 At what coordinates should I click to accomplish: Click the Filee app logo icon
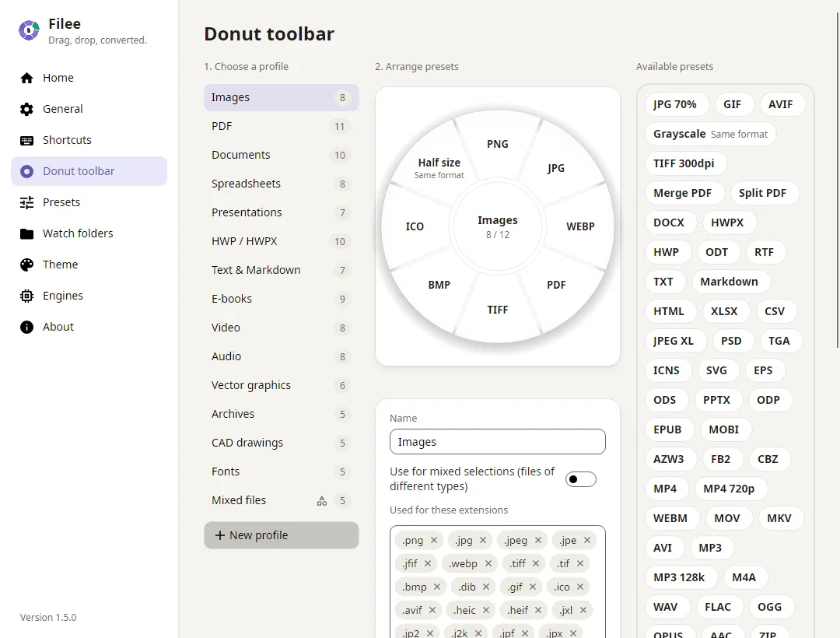tap(29, 30)
